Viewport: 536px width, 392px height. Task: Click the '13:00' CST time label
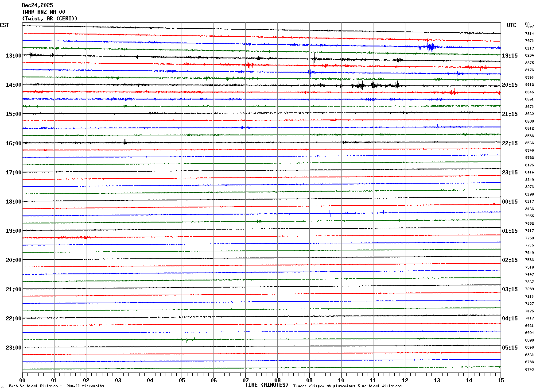tap(14, 56)
